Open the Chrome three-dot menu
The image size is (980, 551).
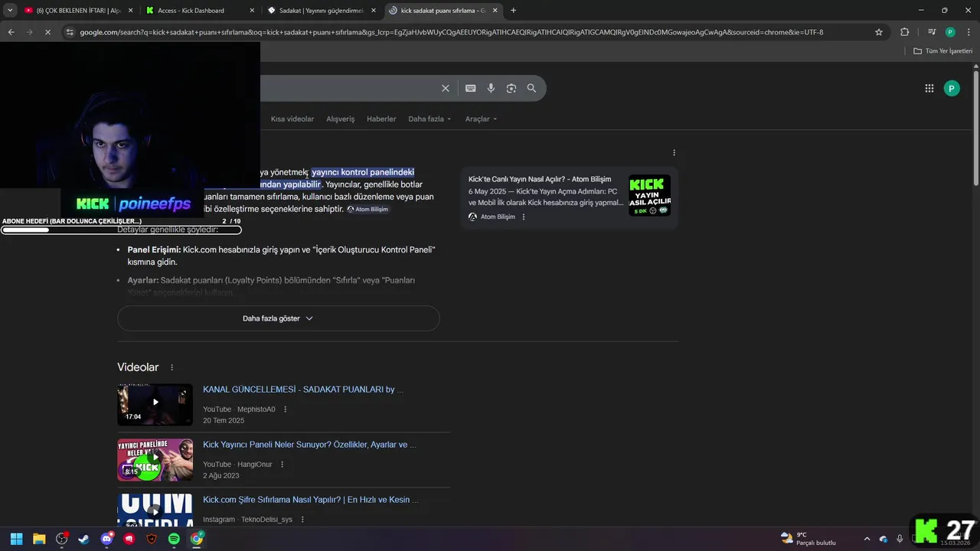coord(968,32)
